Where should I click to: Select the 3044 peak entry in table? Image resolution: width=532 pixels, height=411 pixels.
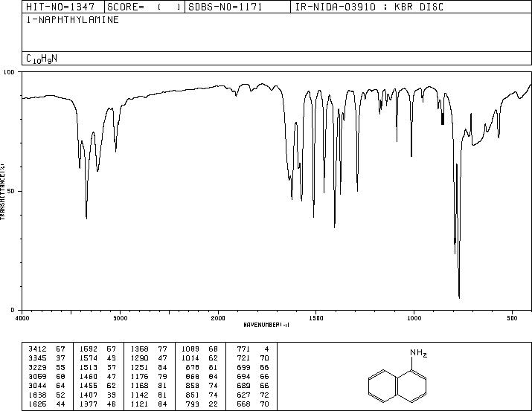tap(47, 386)
